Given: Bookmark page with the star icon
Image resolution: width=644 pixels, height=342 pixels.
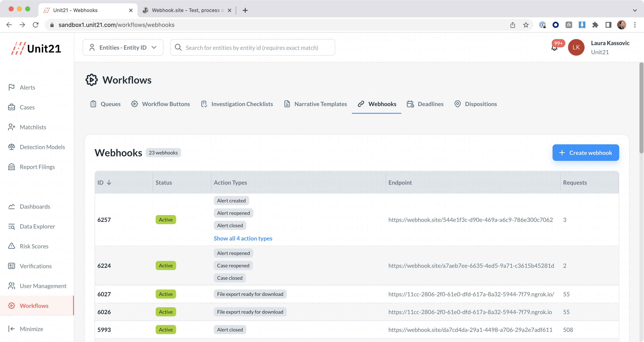Looking at the screenshot, I should (x=526, y=25).
